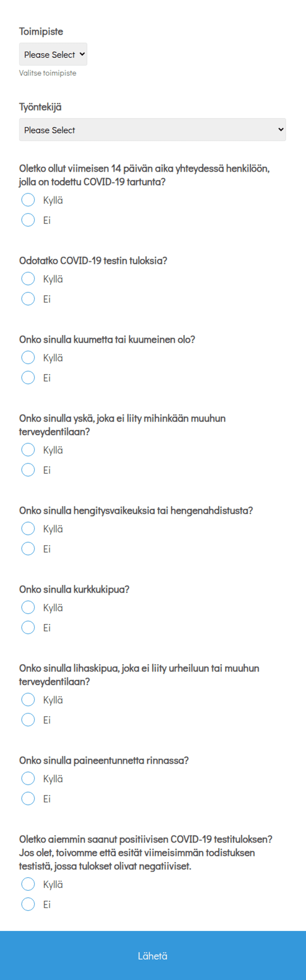Mark Ei for paineentunnetta rinnassa
This screenshot has height=980, width=306.
pos(28,798)
